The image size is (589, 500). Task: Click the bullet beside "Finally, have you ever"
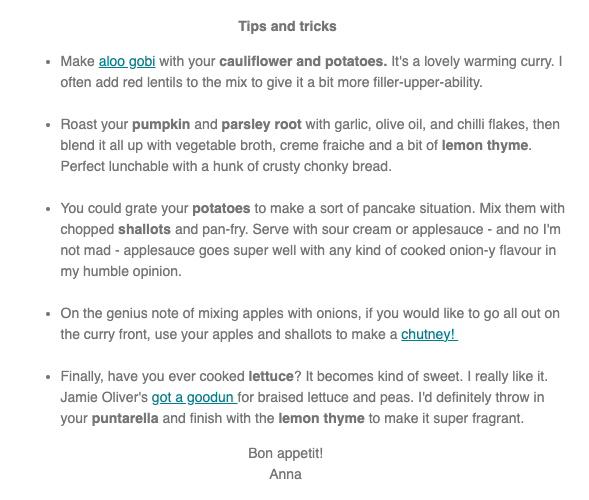pyautogui.click(x=48, y=377)
